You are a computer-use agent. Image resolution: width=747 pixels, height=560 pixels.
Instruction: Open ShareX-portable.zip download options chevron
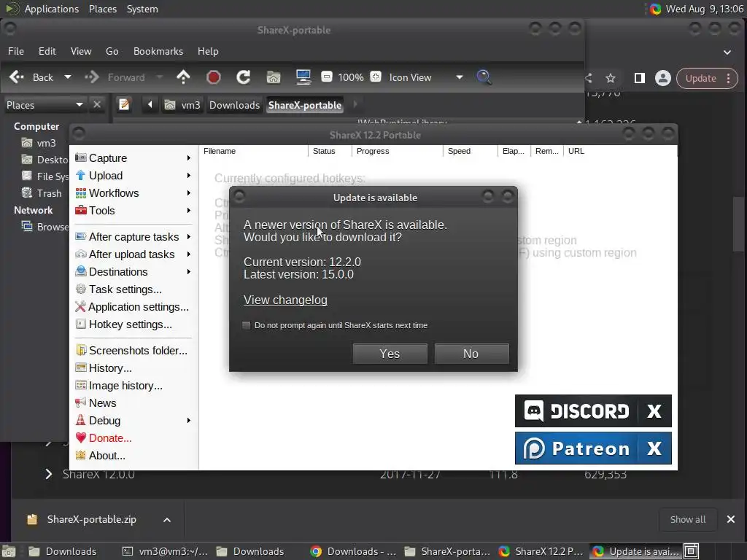coord(167,519)
